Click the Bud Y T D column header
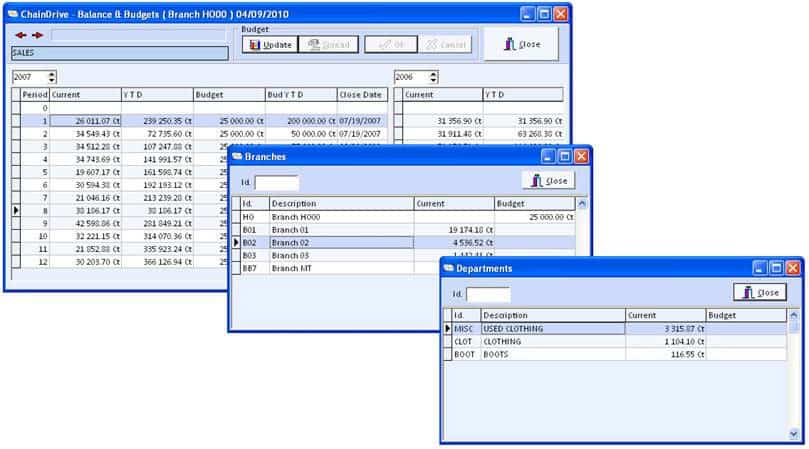Screen dimensions: 809x449 (x=301, y=95)
